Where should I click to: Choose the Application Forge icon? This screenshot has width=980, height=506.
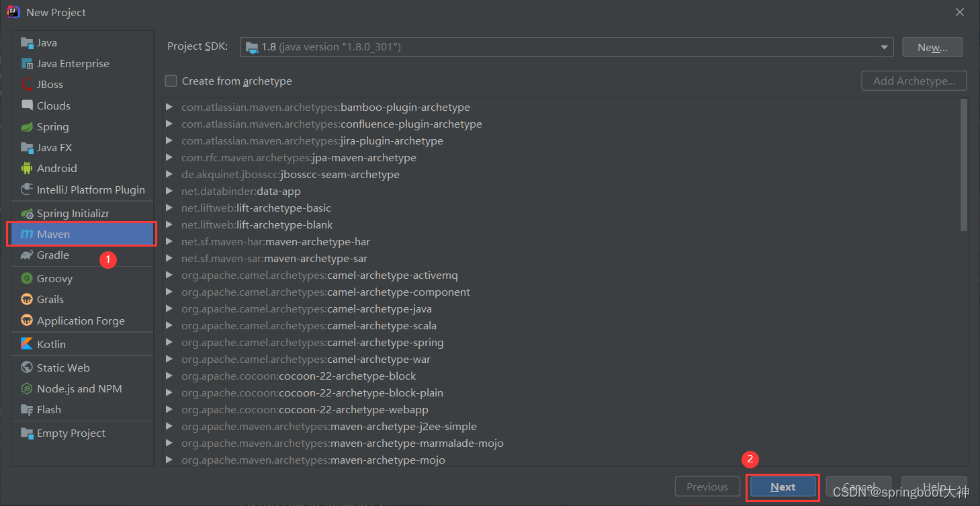point(27,321)
